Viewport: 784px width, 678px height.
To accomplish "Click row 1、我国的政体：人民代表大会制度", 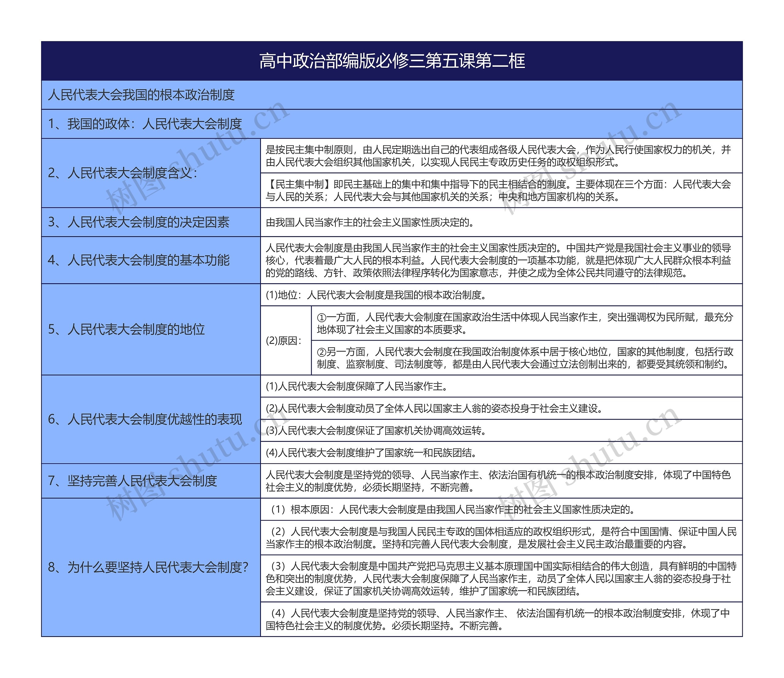I will [x=392, y=124].
